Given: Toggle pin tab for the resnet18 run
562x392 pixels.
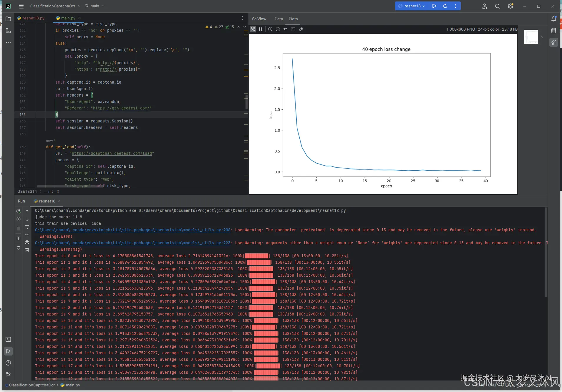Looking at the screenshot, I should coord(19,248).
